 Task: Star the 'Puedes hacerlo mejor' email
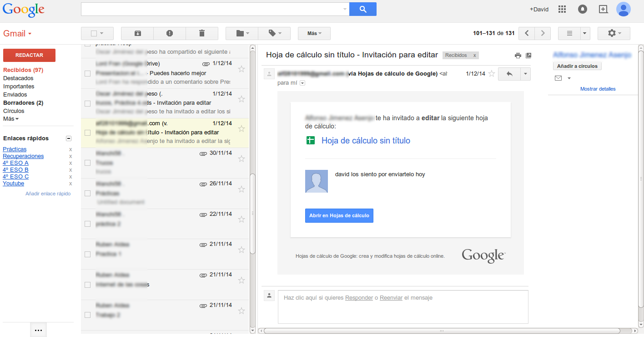[x=241, y=69]
